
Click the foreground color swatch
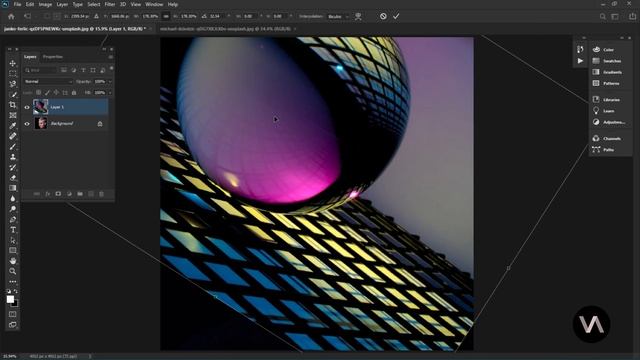[10, 299]
